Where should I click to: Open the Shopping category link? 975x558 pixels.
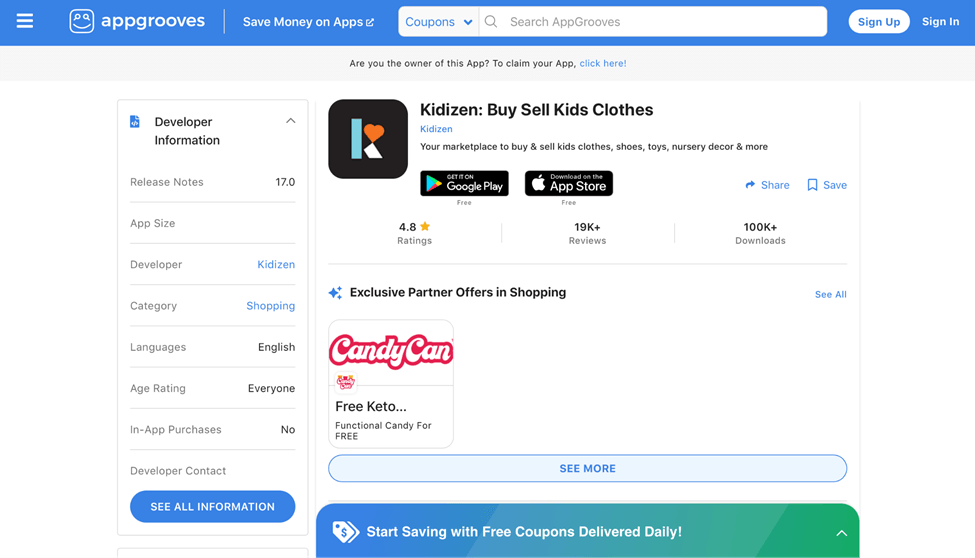point(270,305)
